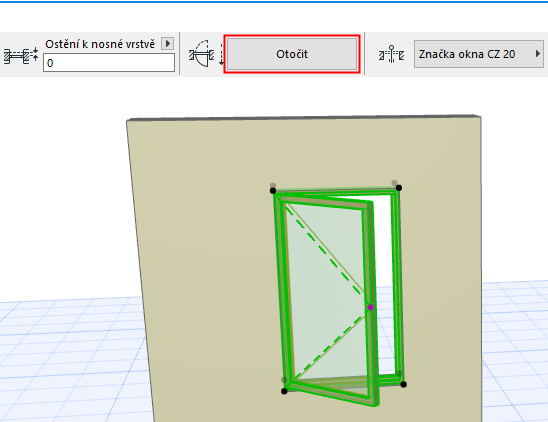
Task: Click the window dimension marker icon
Action: [x=391, y=54]
